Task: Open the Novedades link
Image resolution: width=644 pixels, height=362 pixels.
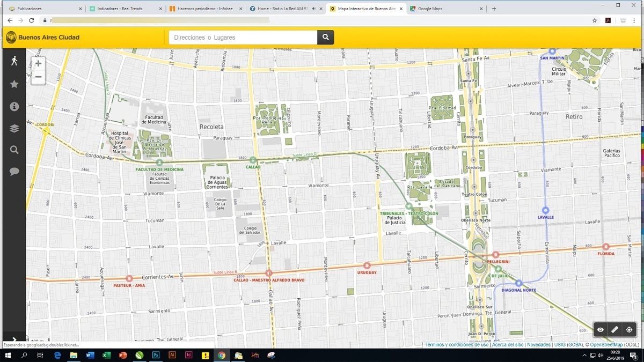Action: [539, 345]
